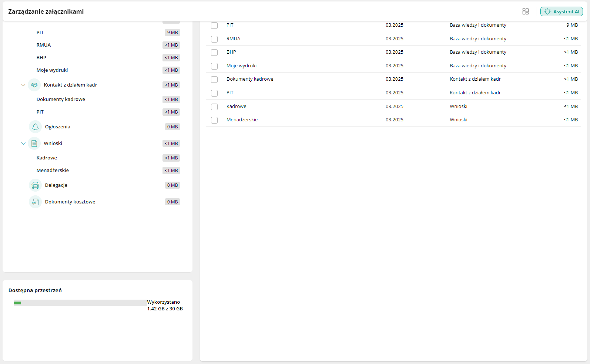Click Menadżerskie name in the table
This screenshot has height=364, width=590.
(242, 120)
